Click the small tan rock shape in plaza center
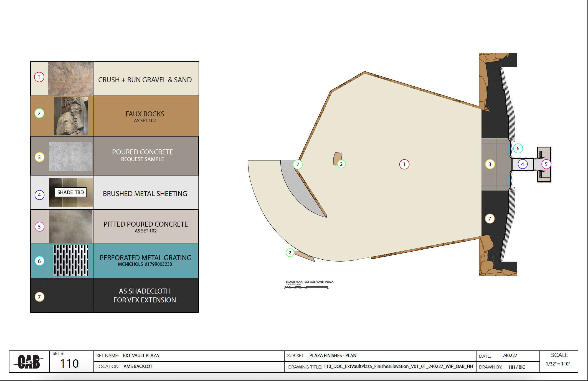Screen dimensions: 588x381 point(338,159)
